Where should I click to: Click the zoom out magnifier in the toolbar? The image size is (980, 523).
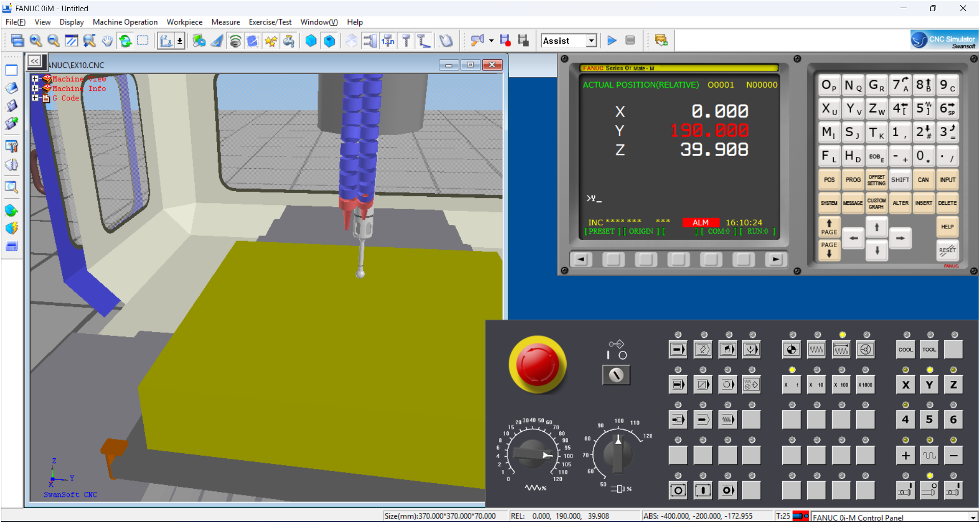[54, 41]
